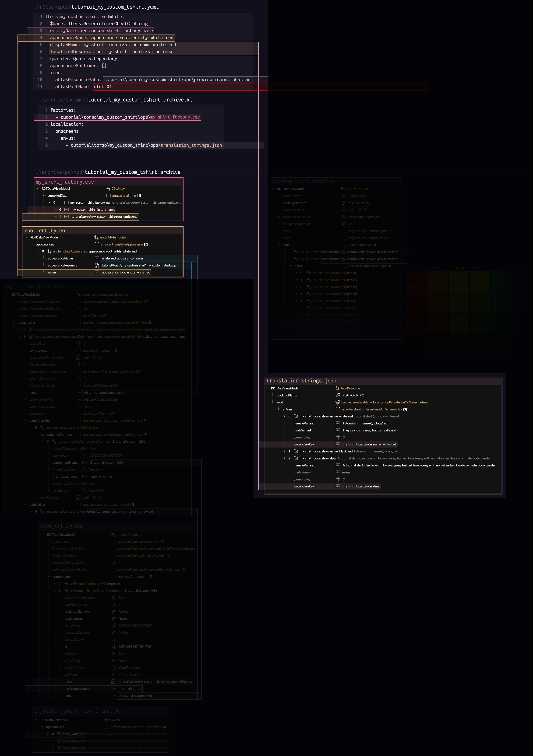
Task: Collapse root node in translation_strings.json
Action: (273, 402)
